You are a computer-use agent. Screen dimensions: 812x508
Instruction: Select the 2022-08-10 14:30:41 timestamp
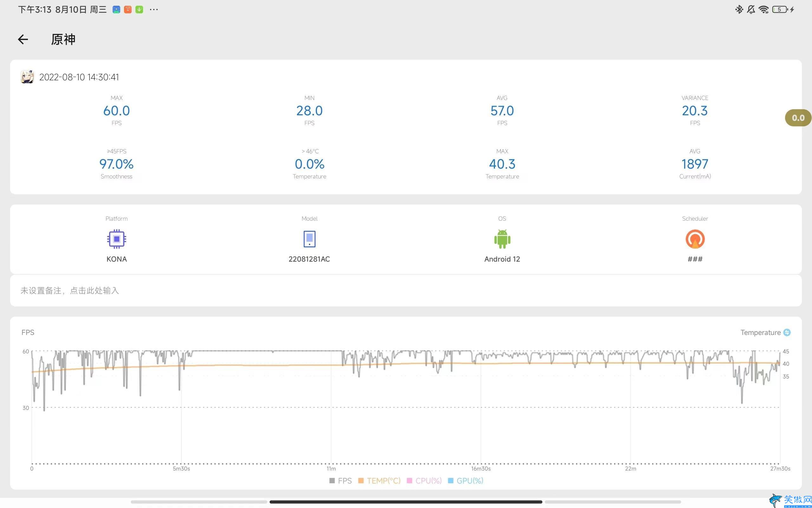coord(79,77)
